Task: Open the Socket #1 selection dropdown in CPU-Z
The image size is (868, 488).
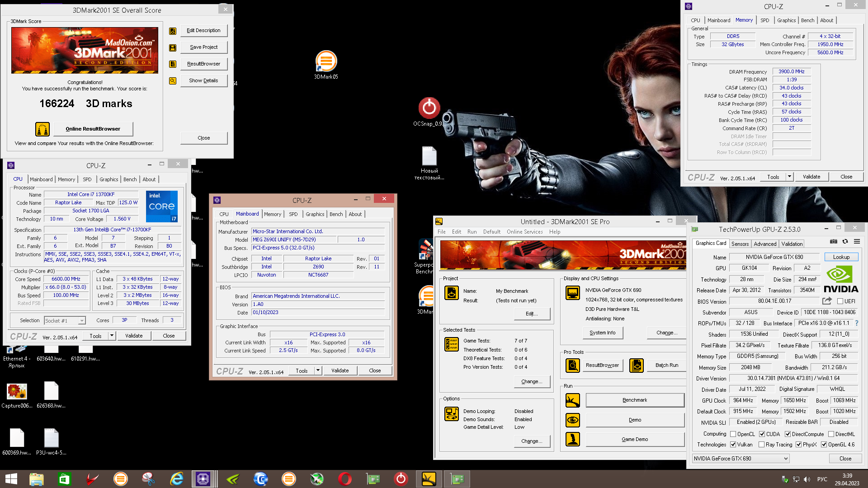Action: point(82,321)
